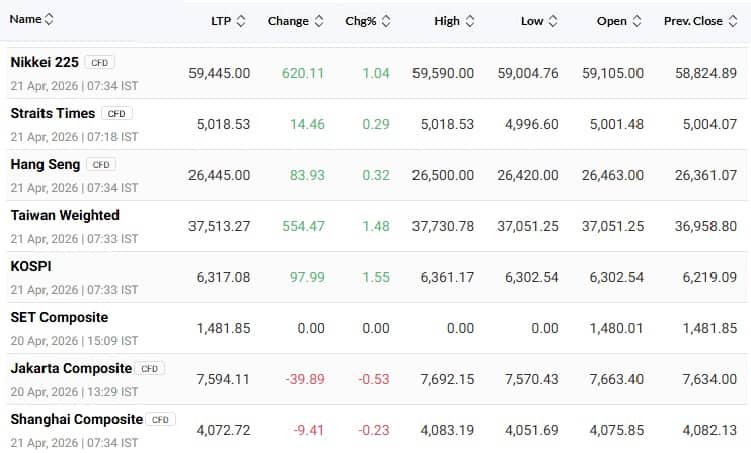Viewport: 751px width, 453px height.
Task: Select KOSPI change value 97.99
Action: (307, 277)
